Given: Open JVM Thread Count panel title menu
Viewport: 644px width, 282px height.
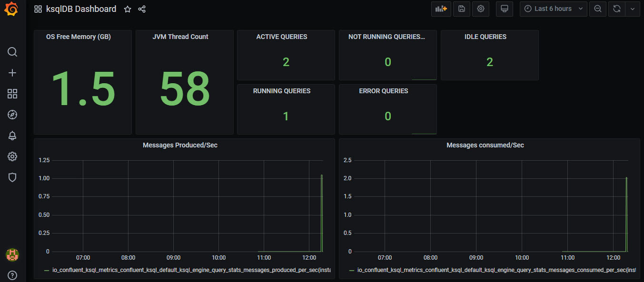Looking at the screenshot, I should pyautogui.click(x=180, y=37).
